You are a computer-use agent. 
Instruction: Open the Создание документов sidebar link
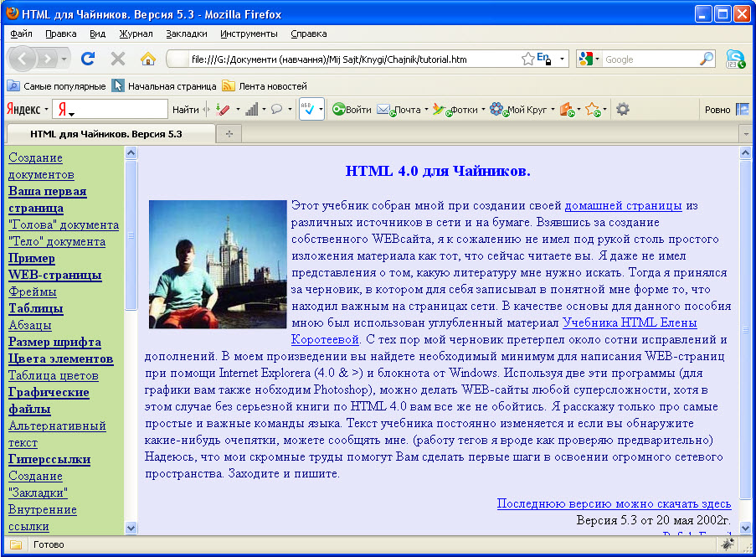pos(41,166)
